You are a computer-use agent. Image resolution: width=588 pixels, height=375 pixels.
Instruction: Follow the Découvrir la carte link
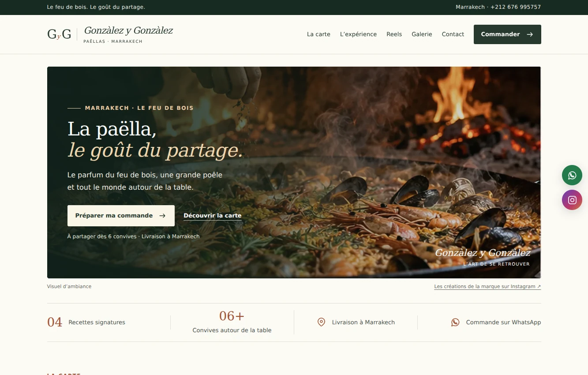tap(213, 216)
